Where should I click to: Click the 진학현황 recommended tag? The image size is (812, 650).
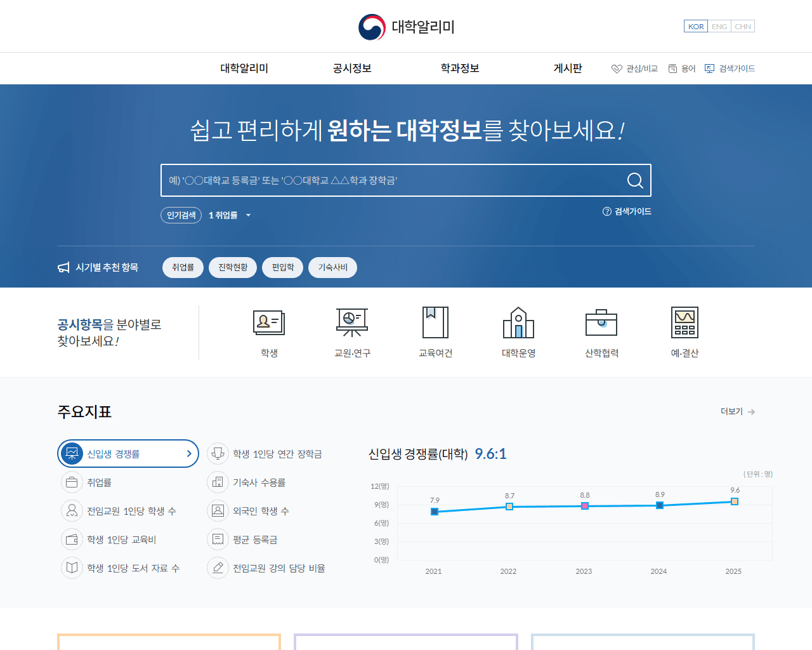233,267
